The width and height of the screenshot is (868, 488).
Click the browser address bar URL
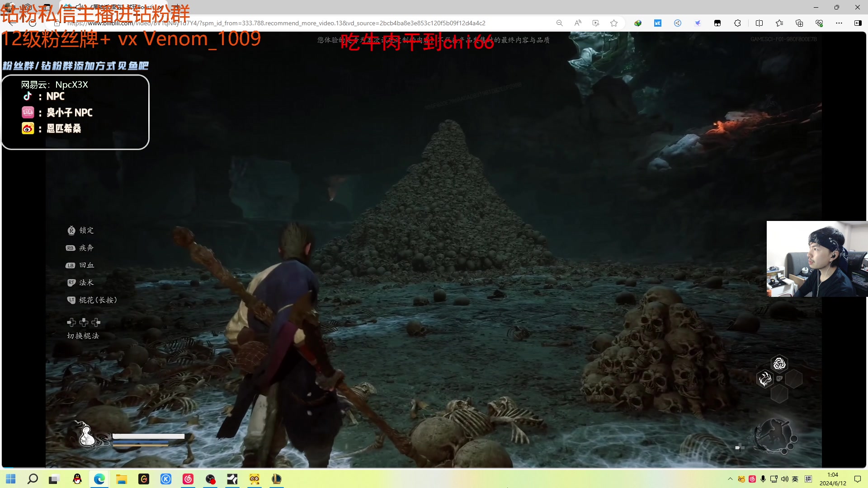(276, 23)
